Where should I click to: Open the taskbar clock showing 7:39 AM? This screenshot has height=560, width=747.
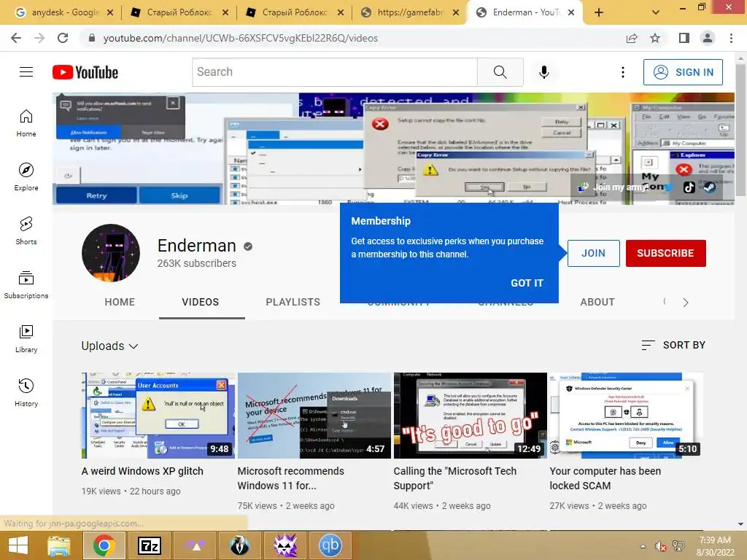pos(715,546)
